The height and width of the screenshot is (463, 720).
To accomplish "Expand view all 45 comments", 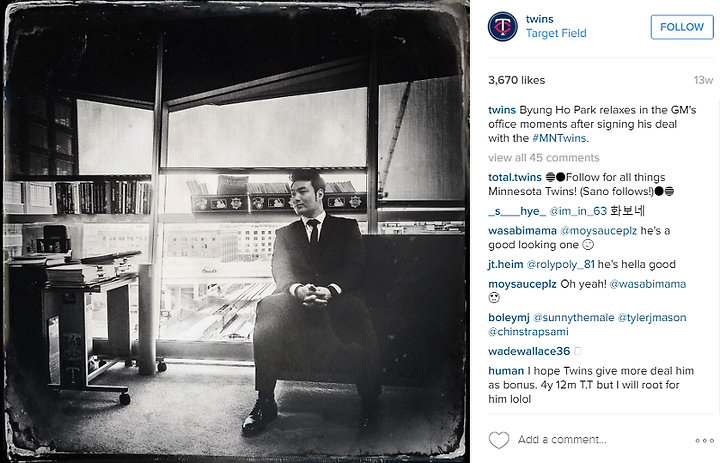I will click(x=544, y=158).
